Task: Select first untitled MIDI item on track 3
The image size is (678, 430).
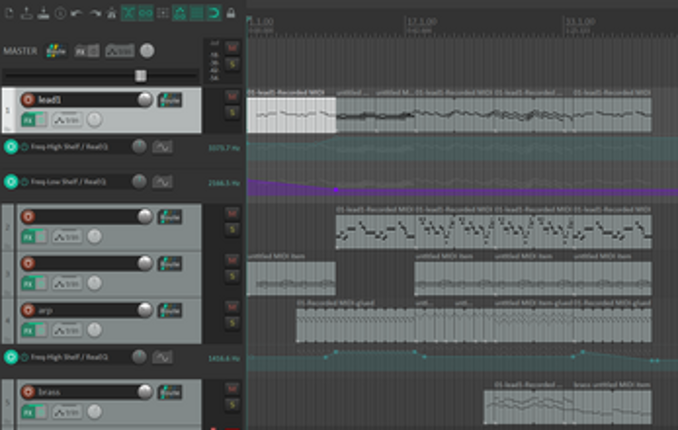Action: click(x=291, y=278)
